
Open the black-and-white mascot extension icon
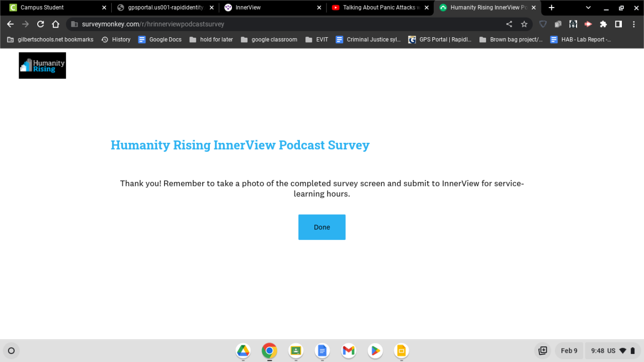tap(573, 24)
